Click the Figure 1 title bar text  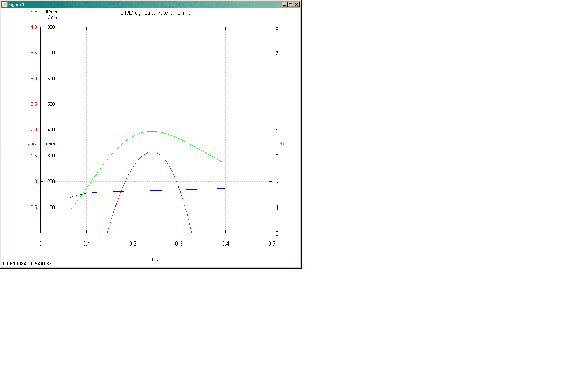(16, 5)
